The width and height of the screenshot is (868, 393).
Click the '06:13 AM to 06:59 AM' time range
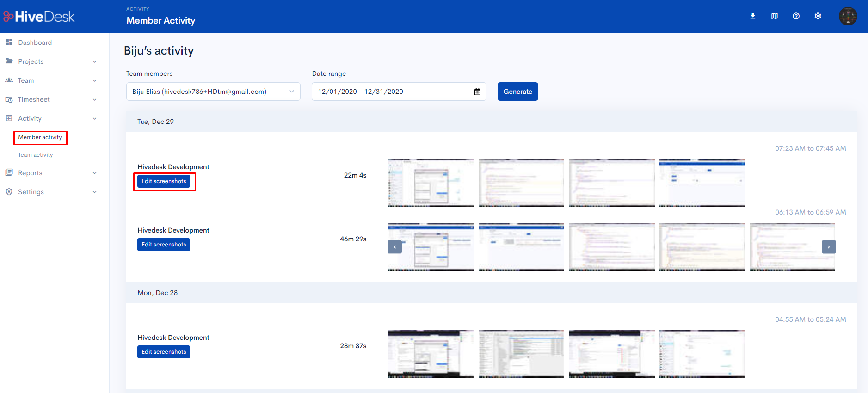pos(810,212)
